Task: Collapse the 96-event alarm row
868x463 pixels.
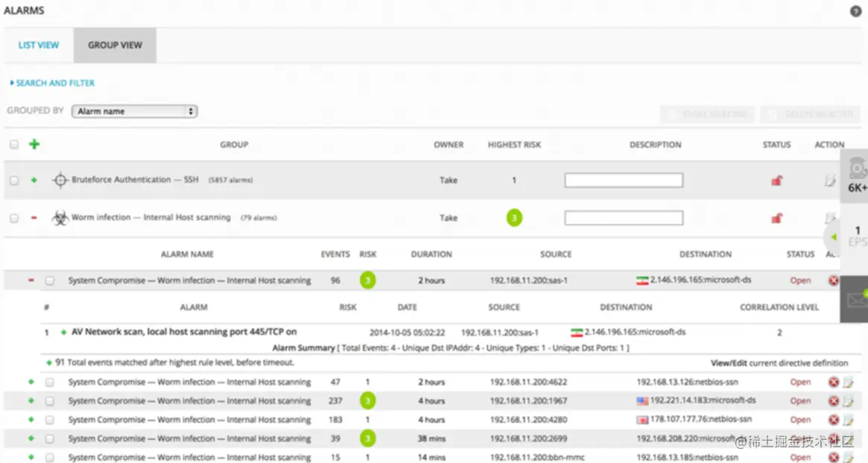Action: tap(31, 280)
